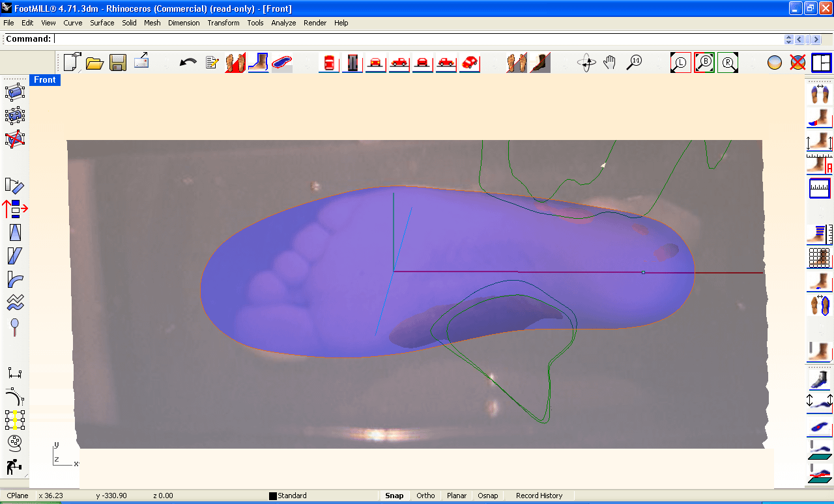Click the blue-red insole icon
Image resolution: width=834 pixels, height=504 pixels.
[x=281, y=63]
